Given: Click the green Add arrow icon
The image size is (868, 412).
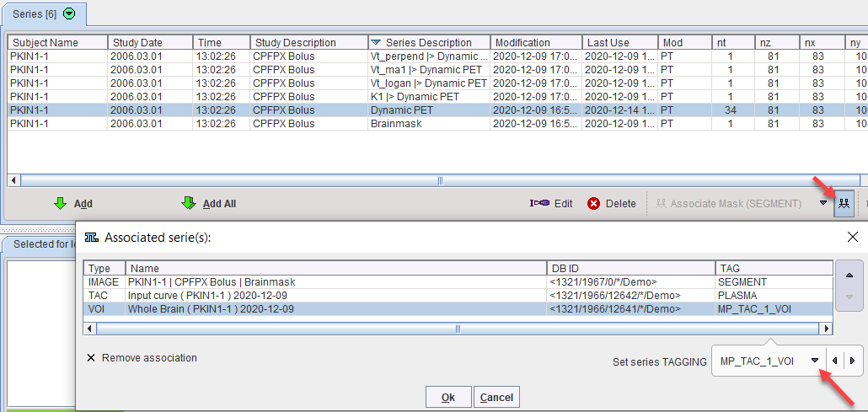Looking at the screenshot, I should (x=60, y=204).
